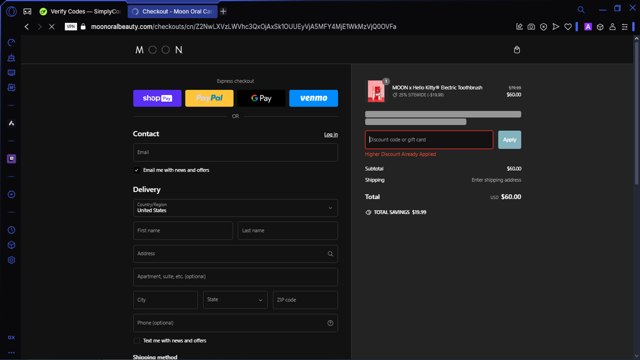Open the ad blocker shield icon

click(x=543, y=27)
